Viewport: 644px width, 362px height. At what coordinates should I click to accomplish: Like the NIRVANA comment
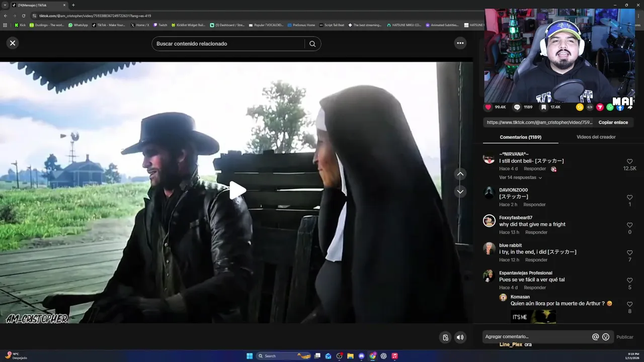(x=629, y=162)
